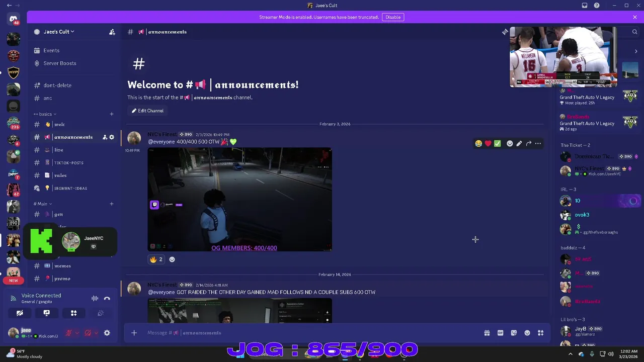Send a gift from message bar
644x362 pixels.
[x=487, y=333]
